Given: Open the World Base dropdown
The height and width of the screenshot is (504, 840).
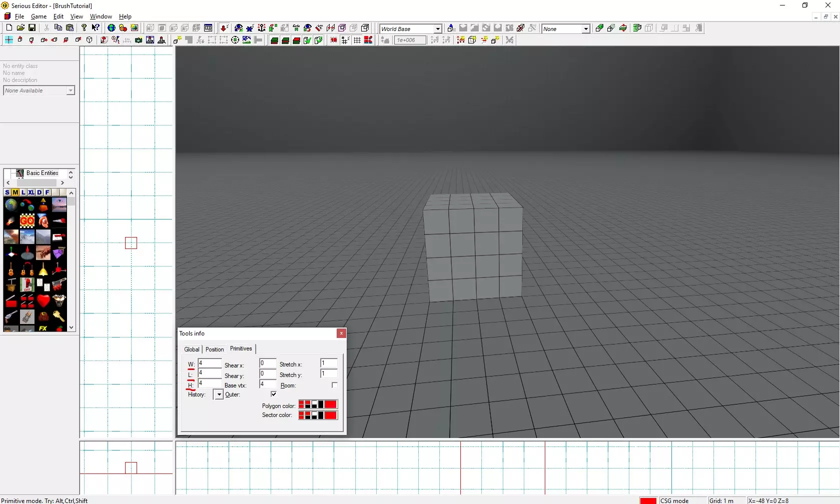Looking at the screenshot, I should [x=438, y=29].
